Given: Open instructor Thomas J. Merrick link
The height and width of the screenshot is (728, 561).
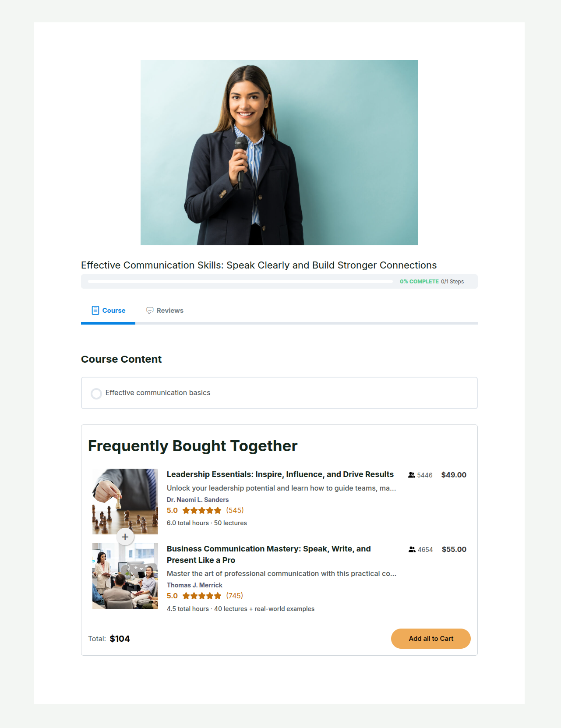Looking at the screenshot, I should coord(194,585).
